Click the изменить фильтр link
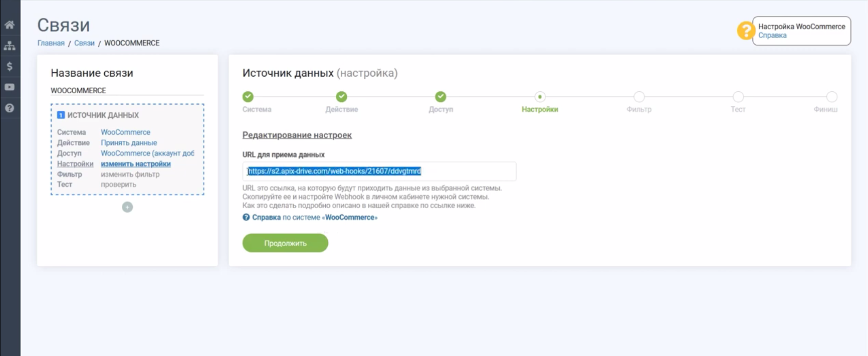868x356 pixels. point(130,174)
